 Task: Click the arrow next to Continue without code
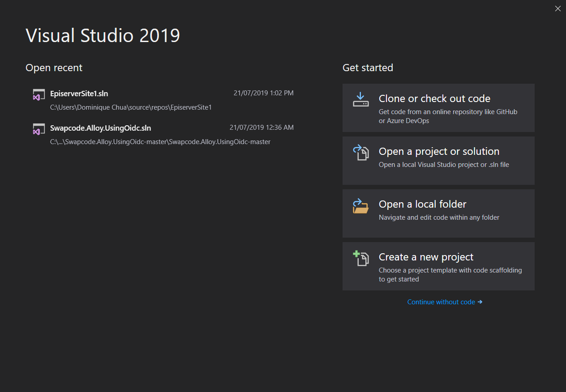(x=480, y=302)
